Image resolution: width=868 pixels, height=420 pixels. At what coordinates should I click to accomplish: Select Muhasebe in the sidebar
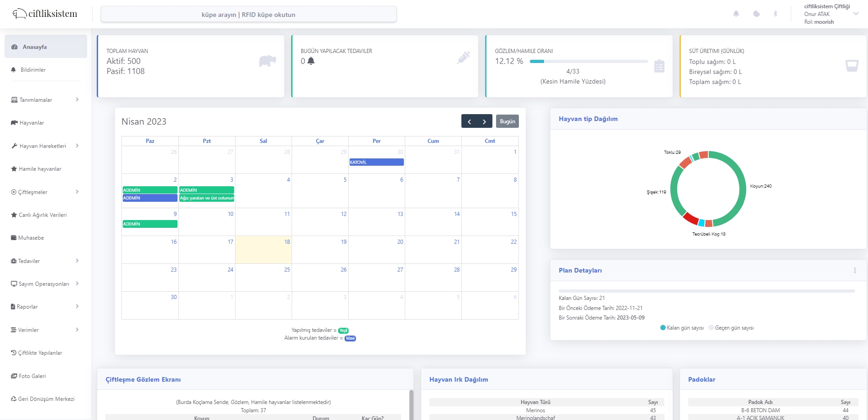click(x=31, y=238)
